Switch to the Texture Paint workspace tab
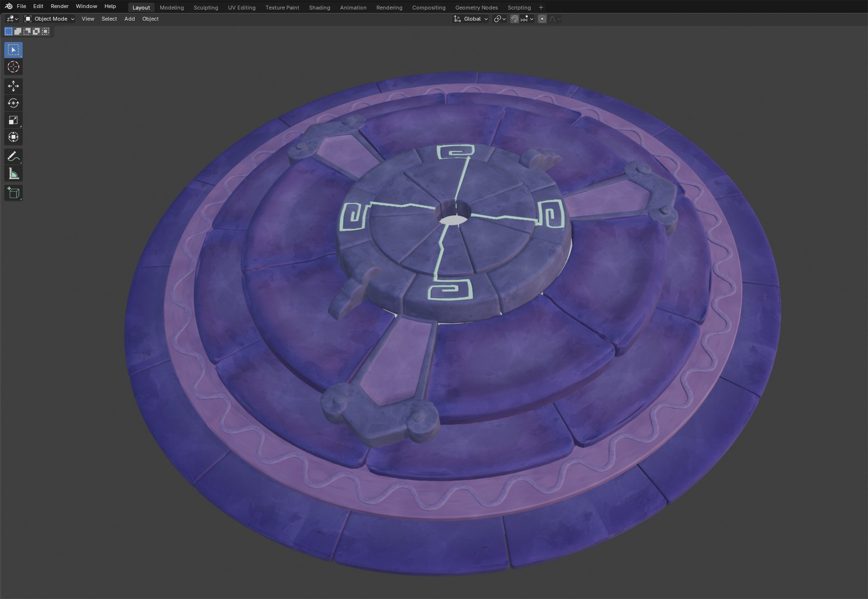Image resolution: width=868 pixels, height=599 pixels. point(282,7)
